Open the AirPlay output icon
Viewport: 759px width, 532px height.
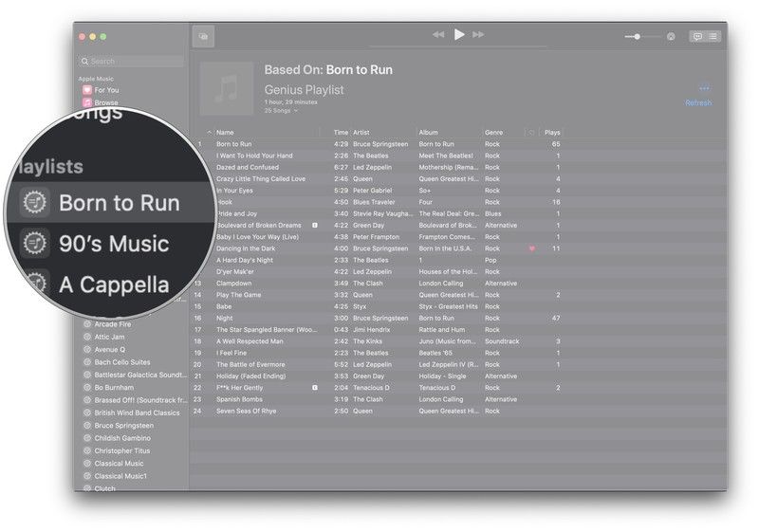(671, 36)
